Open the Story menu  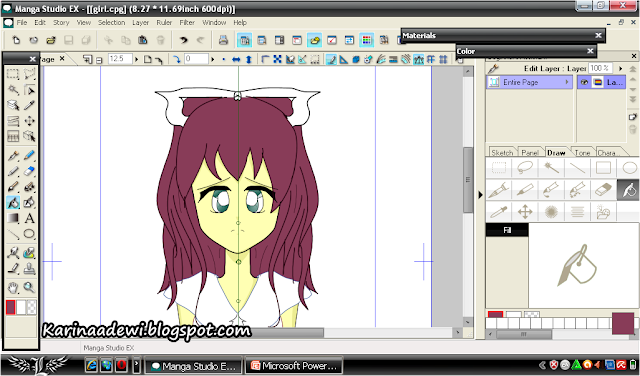click(61, 22)
